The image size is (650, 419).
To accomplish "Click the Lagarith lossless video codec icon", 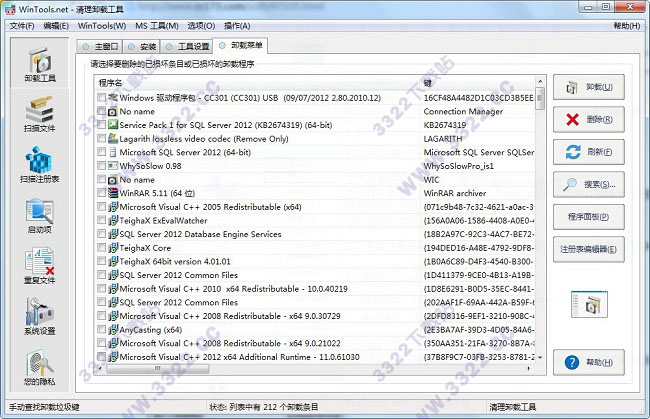I will tap(113, 138).
